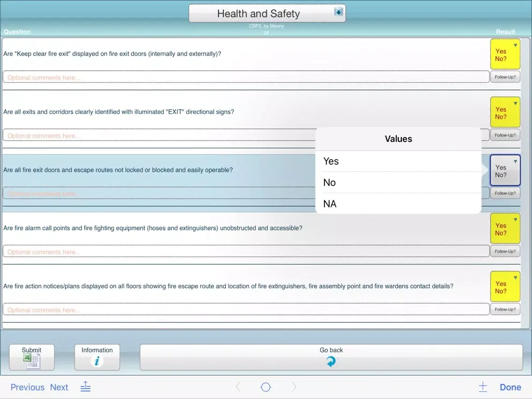This screenshot has height=399, width=532.
Task: Open Yes/No dropdown for illuminated EXIT signs question
Action: (505, 112)
